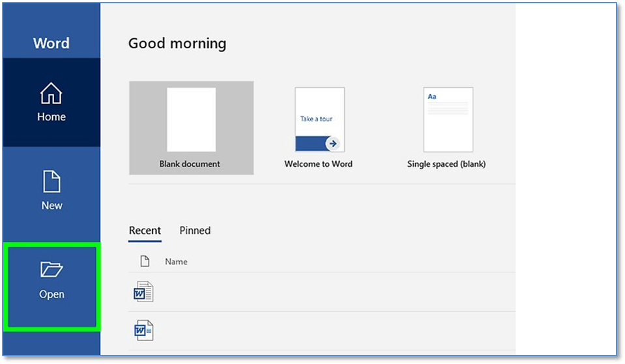The image size is (625, 364).
Task: Sort the list by the Name column header
Action: pyautogui.click(x=176, y=262)
